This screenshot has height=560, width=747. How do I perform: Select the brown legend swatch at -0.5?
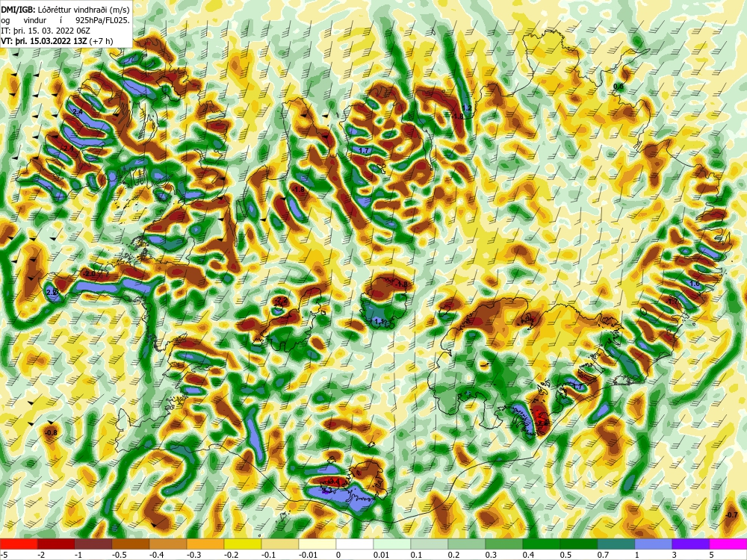coord(131,544)
